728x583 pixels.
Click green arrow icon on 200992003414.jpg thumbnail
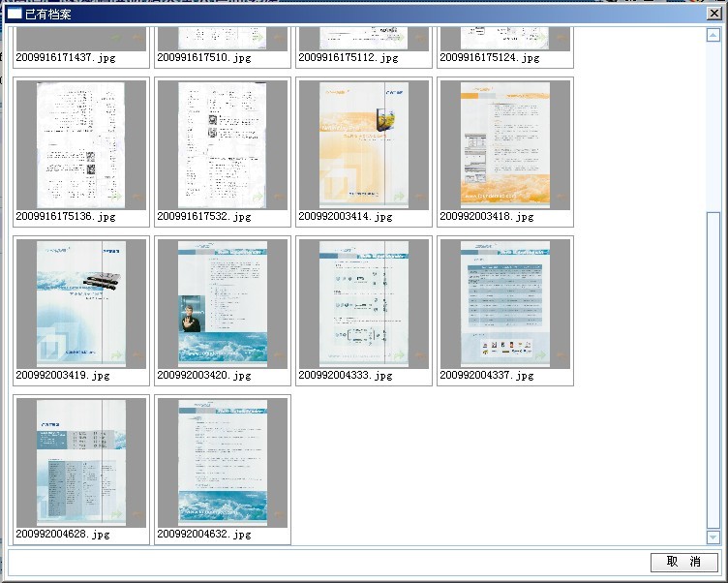398,197
